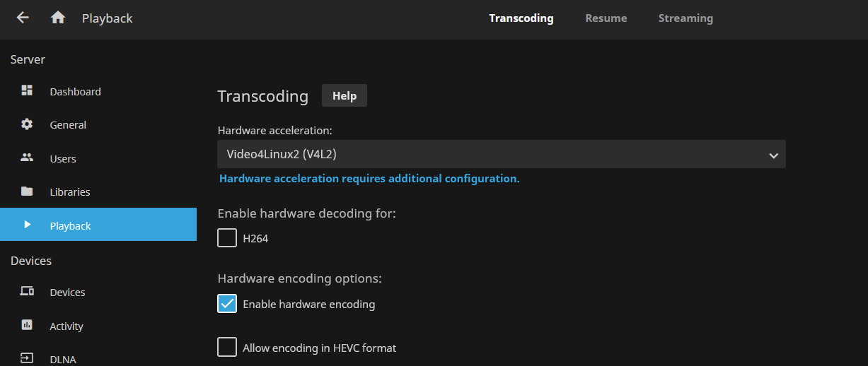Open the Hardware acceleration dropdown
868x366 pixels.
pyautogui.click(x=502, y=154)
